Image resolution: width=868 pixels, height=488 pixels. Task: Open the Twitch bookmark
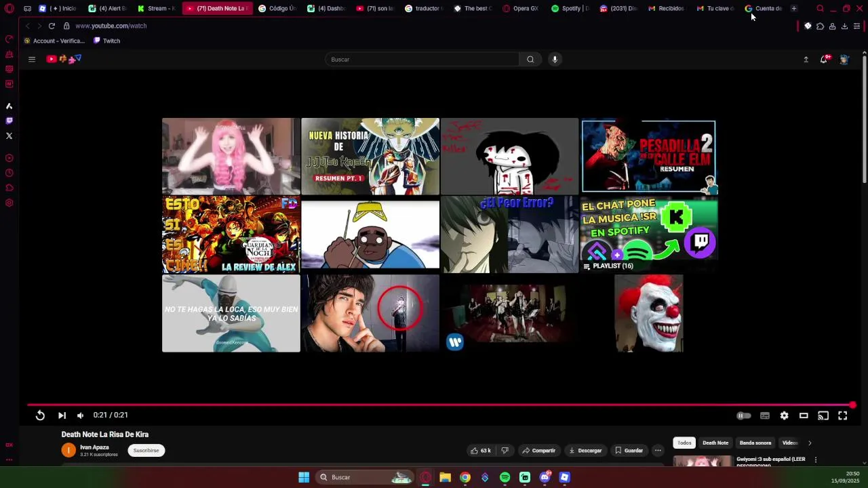coord(106,41)
